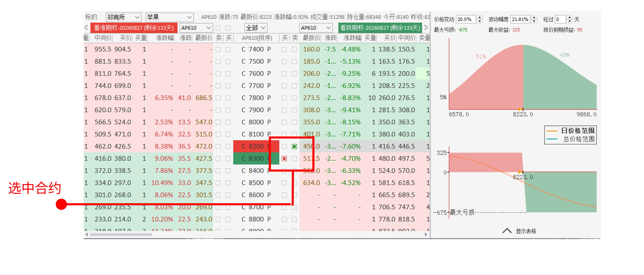Click the horizontal scrollbar thumb
This screenshot has height=275, width=644.
(x=121, y=234)
